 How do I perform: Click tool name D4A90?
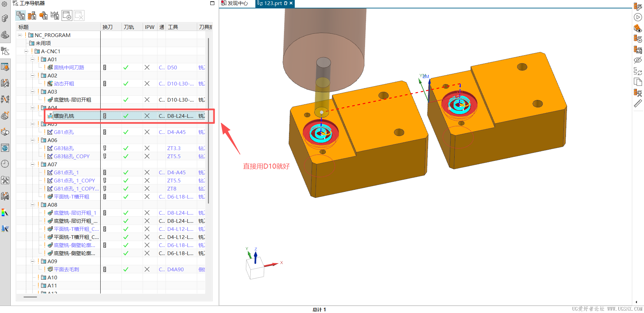[x=175, y=269]
